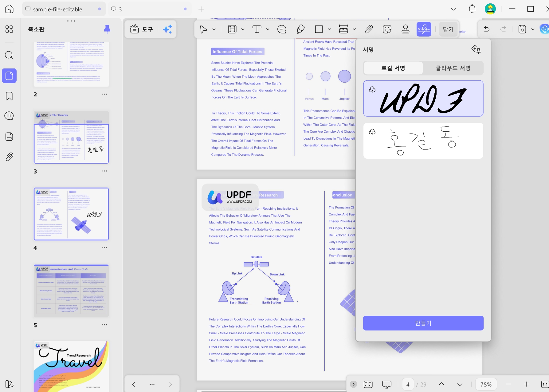
Task: Select the measure ruler tool
Action: [x=343, y=29]
